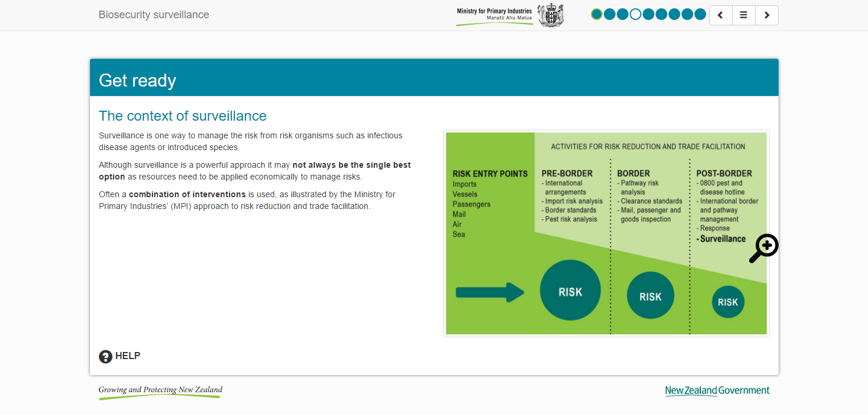Jump to the last progress dot
Screen dimensions: 868x415
[x=700, y=14]
